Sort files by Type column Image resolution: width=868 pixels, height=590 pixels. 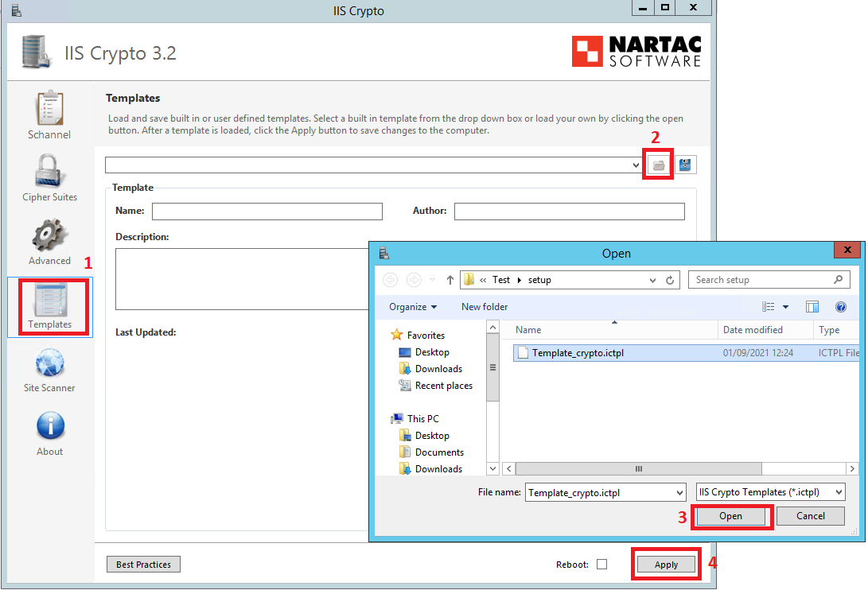pos(835,330)
